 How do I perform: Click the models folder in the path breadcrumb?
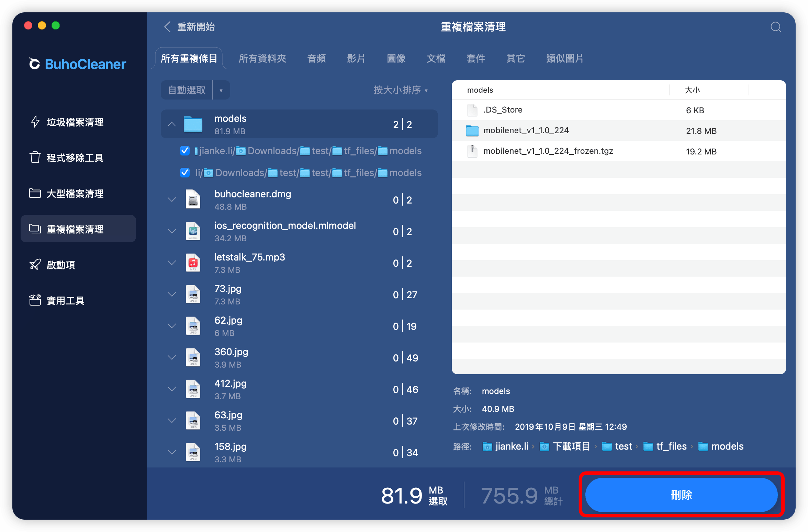click(721, 446)
